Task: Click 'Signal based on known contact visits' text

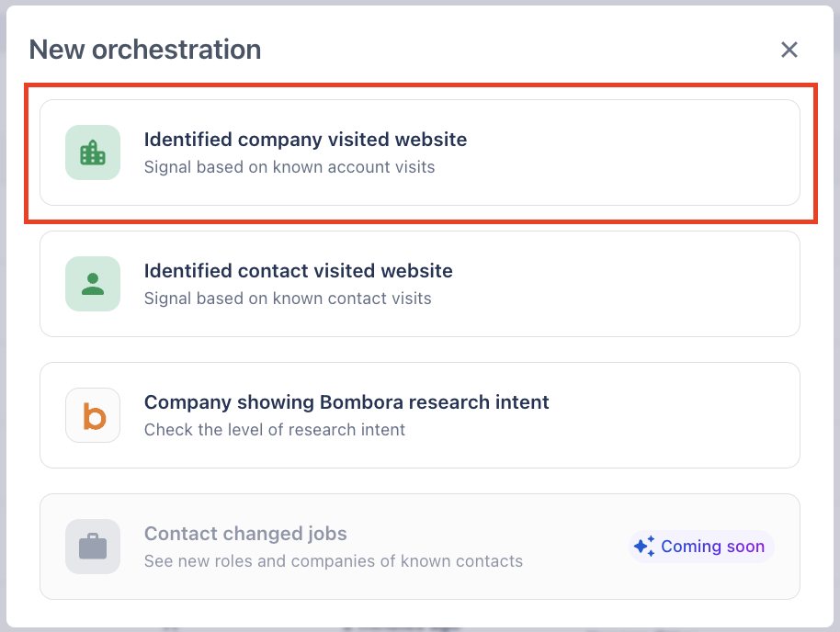Action: pos(288,298)
